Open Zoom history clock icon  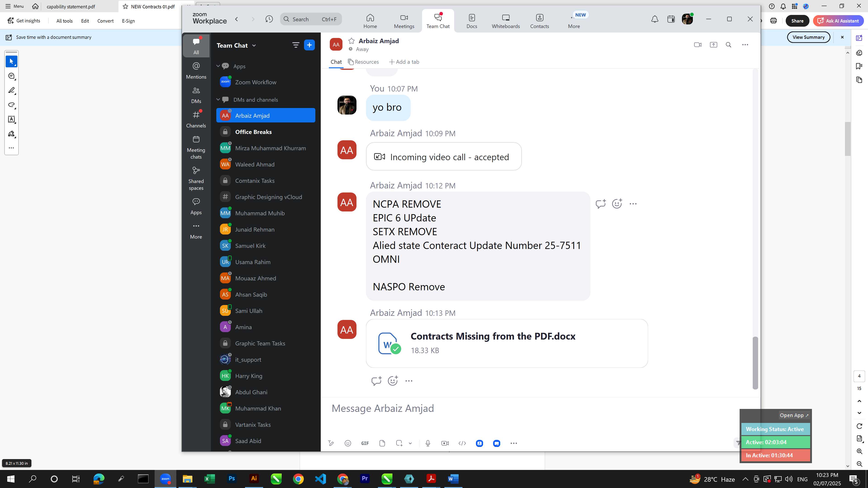click(x=269, y=19)
